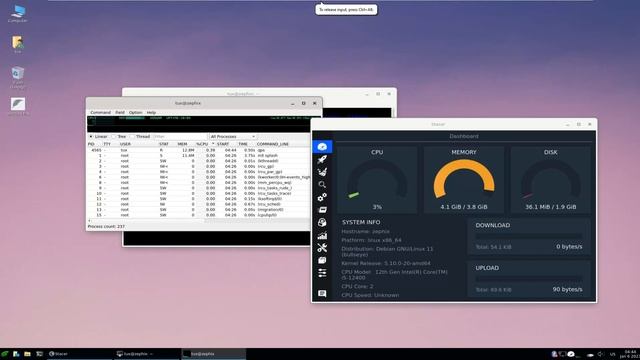Open the All Processes dropdown
The image size is (640, 360).
tap(233, 136)
